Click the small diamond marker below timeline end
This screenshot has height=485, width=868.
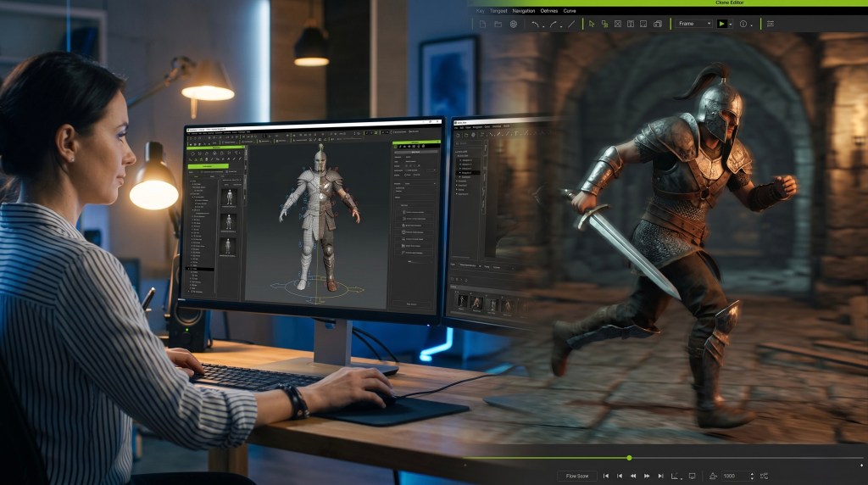coord(862,465)
